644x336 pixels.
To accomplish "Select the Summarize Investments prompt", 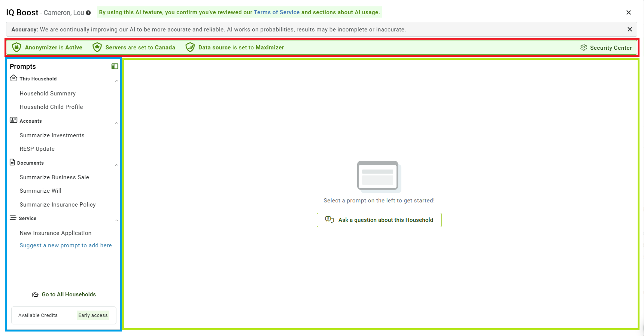I will (x=52, y=135).
